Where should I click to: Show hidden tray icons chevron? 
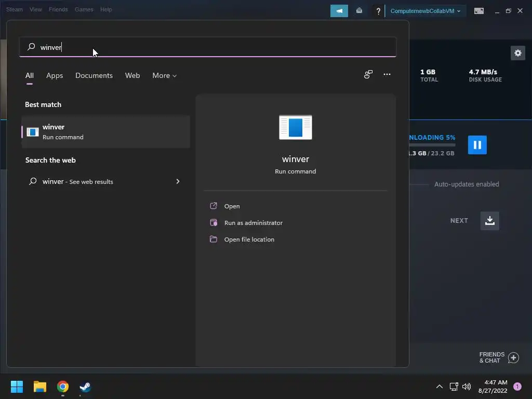pyautogui.click(x=440, y=387)
